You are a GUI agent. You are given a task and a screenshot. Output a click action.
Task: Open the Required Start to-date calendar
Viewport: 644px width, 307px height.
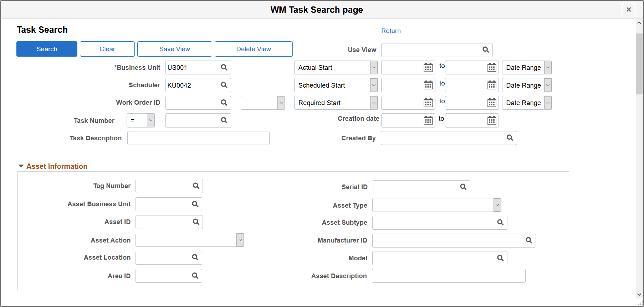click(x=492, y=103)
